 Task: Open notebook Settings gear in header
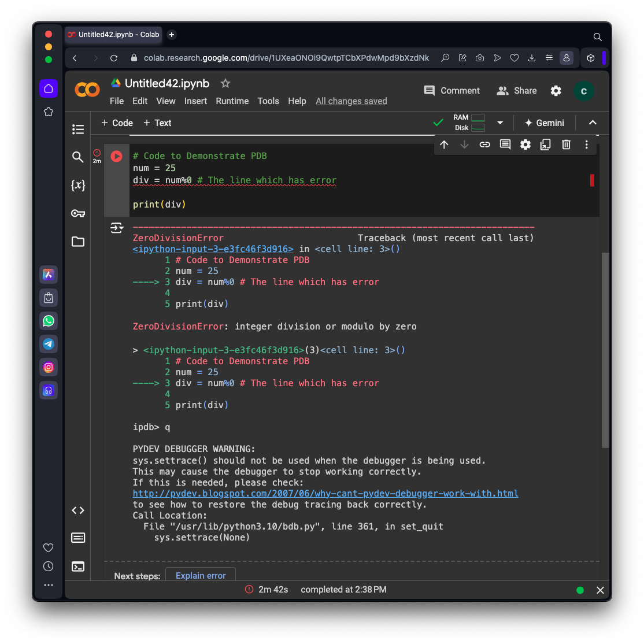point(556,91)
